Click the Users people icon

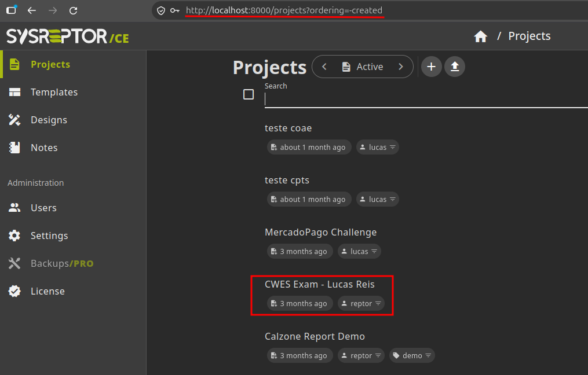point(14,208)
